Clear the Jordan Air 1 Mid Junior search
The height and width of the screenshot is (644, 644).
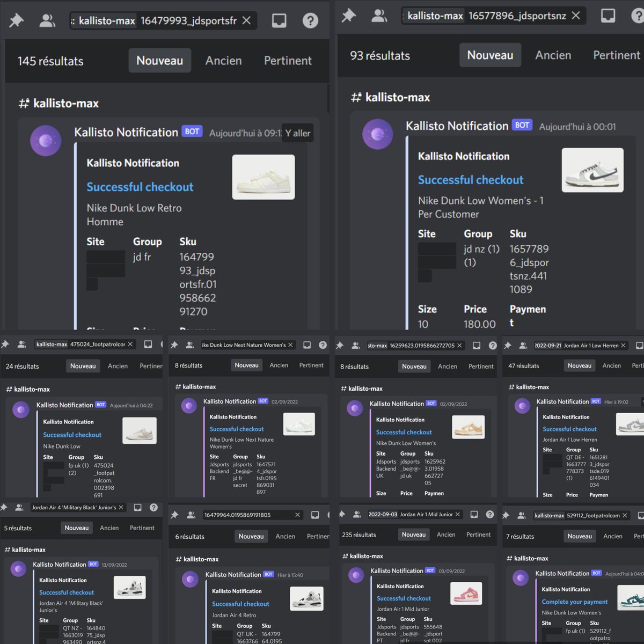click(x=458, y=514)
